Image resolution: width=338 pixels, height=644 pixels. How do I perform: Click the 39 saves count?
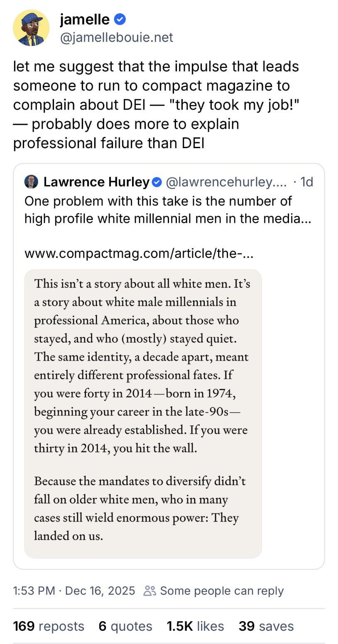[x=266, y=626]
